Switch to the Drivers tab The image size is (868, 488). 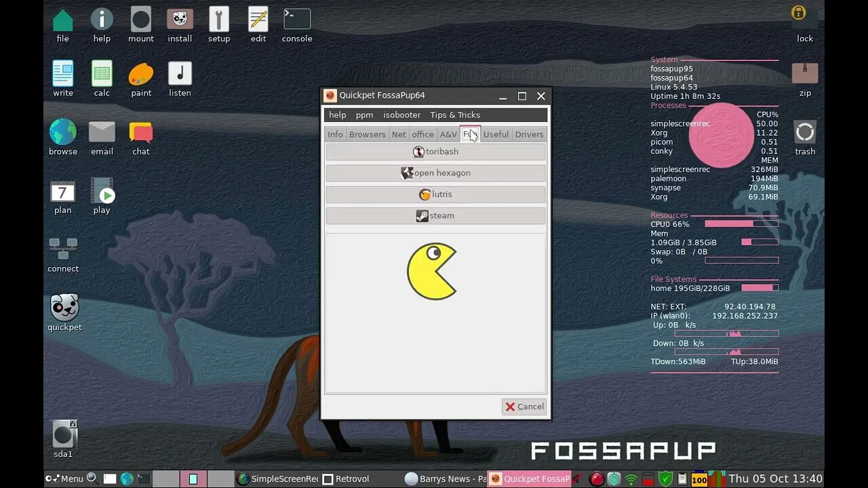coord(529,134)
